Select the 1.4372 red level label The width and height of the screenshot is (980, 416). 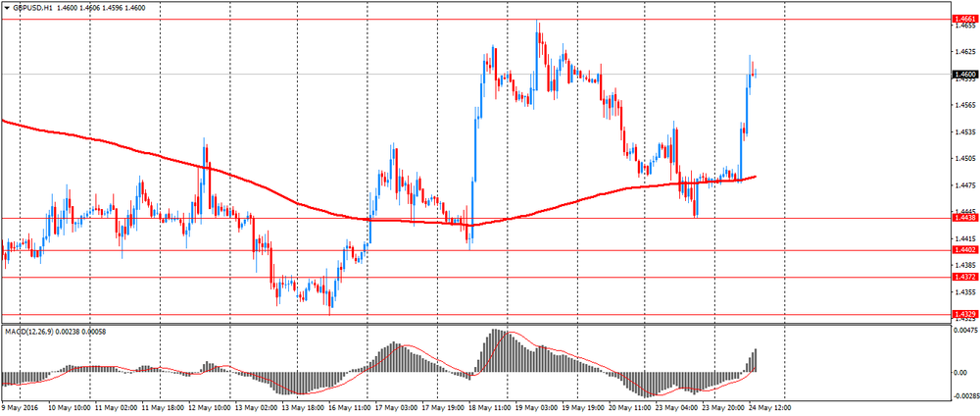tap(963, 277)
